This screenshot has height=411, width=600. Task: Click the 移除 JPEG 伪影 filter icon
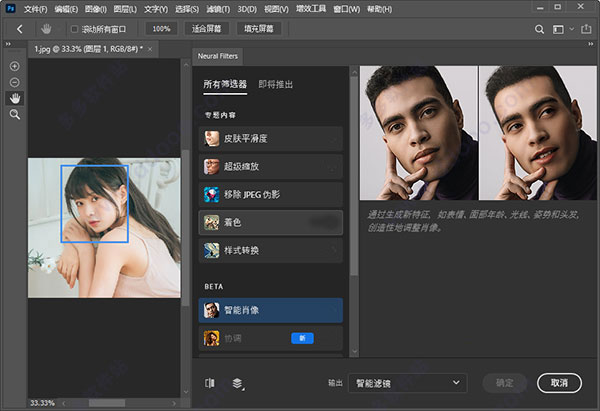click(212, 194)
